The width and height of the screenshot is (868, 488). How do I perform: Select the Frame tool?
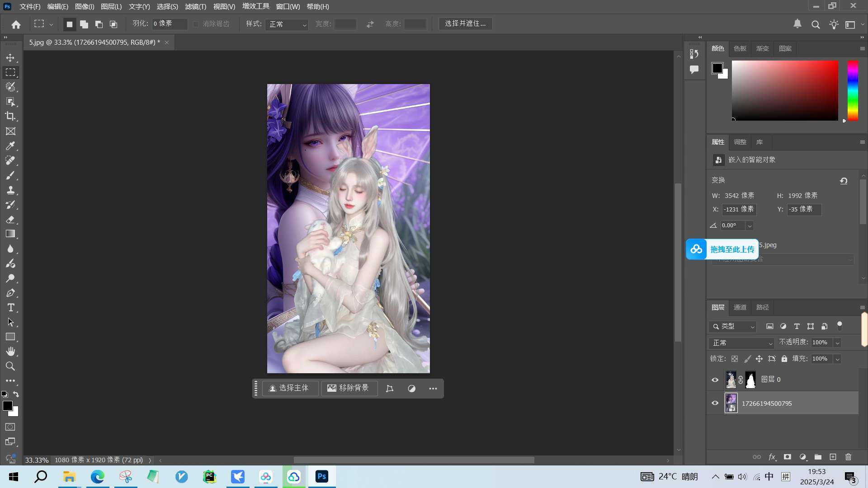tap(10, 131)
